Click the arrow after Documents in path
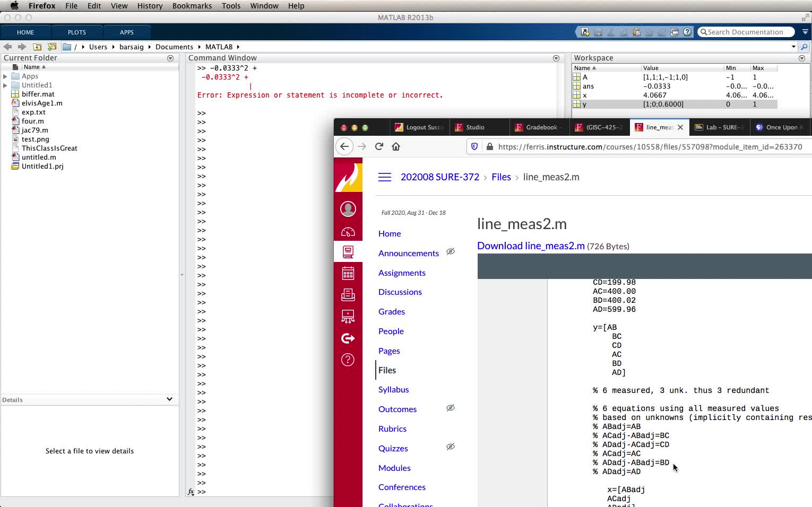 tap(200, 47)
